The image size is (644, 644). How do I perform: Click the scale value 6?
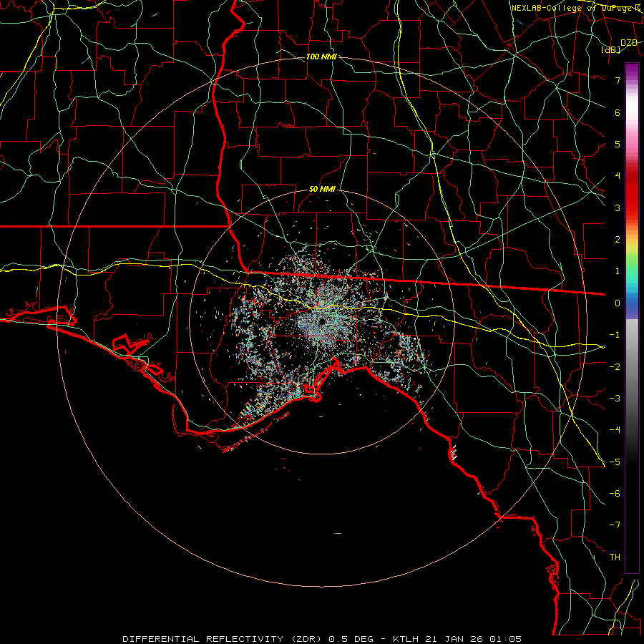(x=618, y=112)
